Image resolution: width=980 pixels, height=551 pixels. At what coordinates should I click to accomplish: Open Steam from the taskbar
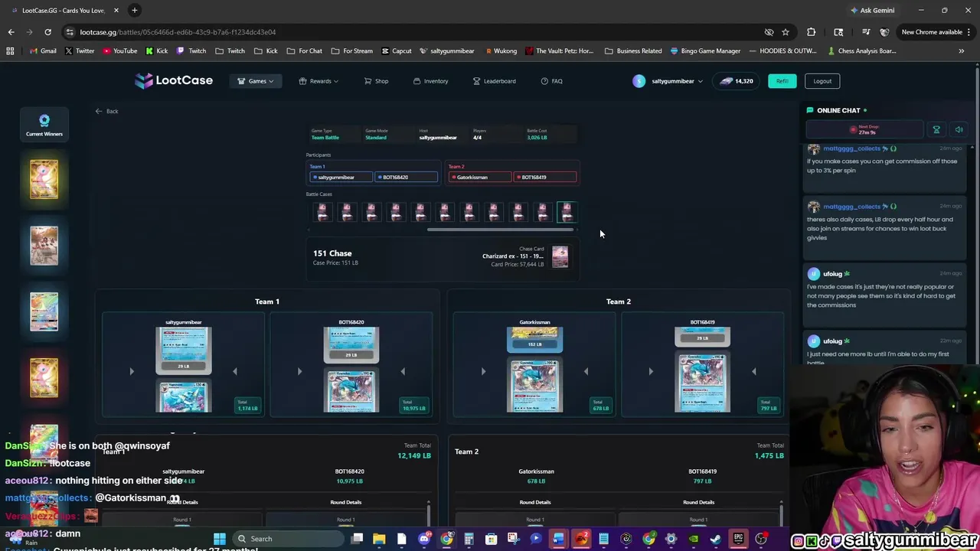(x=716, y=539)
